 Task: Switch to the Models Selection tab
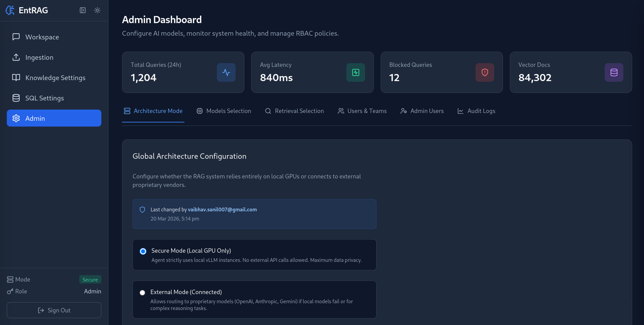coord(224,111)
